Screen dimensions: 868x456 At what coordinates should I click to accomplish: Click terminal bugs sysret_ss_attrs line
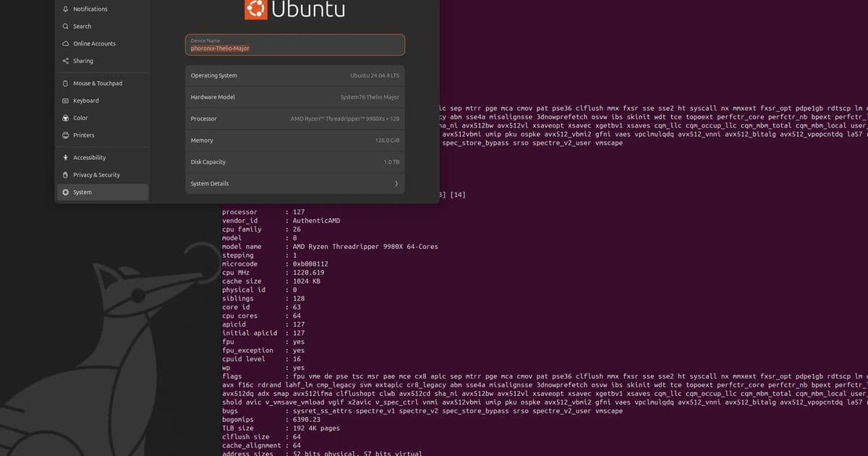pos(422,411)
